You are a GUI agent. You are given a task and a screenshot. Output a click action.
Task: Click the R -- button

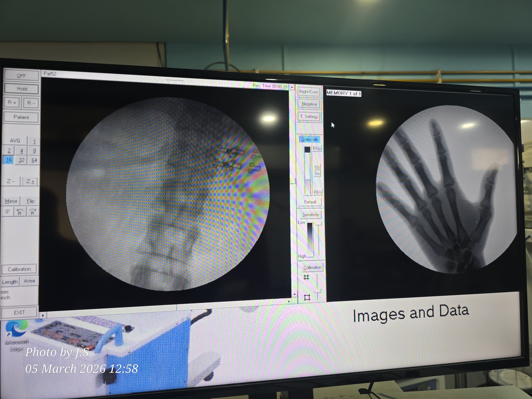tap(31, 103)
